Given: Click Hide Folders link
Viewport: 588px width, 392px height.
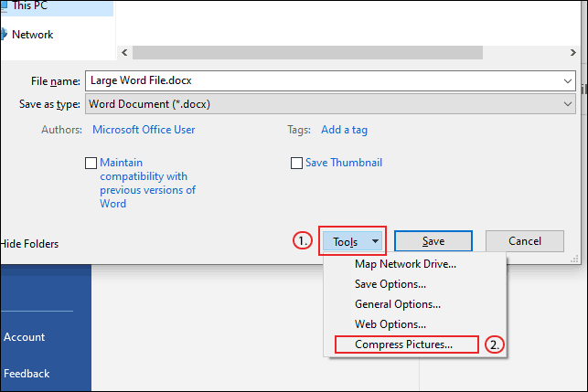Looking at the screenshot, I should click(29, 244).
